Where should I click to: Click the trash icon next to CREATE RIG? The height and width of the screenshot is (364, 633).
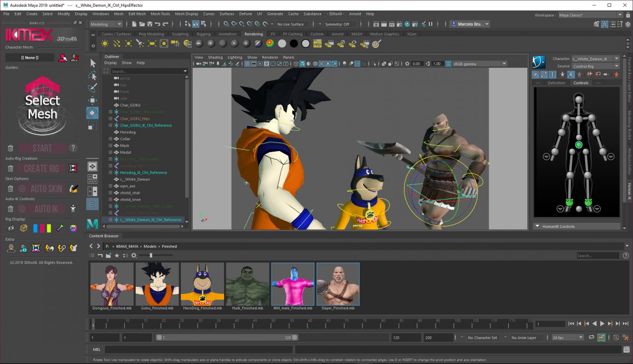tap(10, 169)
